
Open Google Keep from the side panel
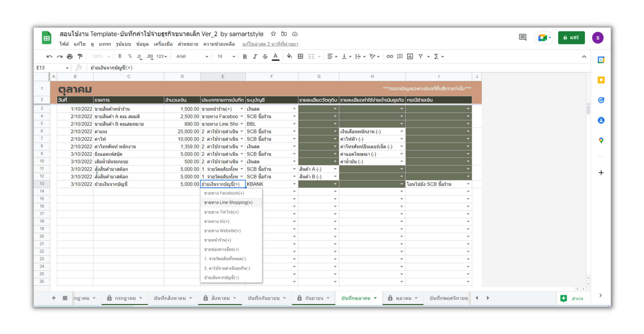click(x=601, y=80)
